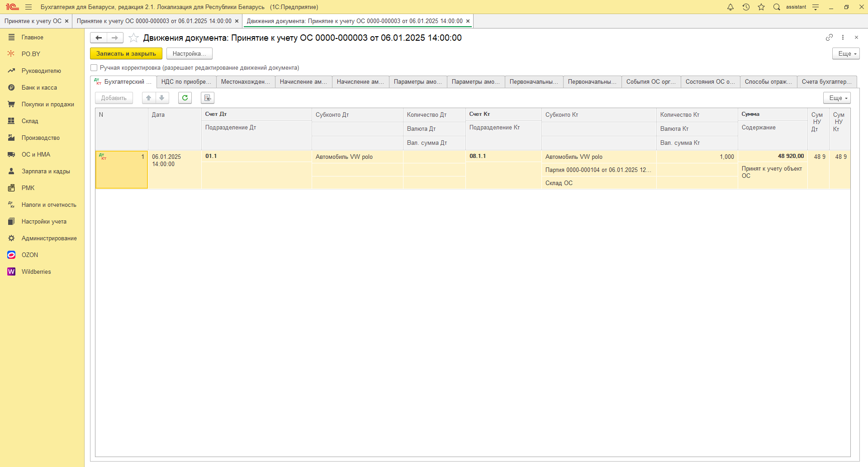Open ОС и НМА sidebar section
Image resolution: width=868 pixels, height=467 pixels.
pyautogui.click(x=36, y=154)
